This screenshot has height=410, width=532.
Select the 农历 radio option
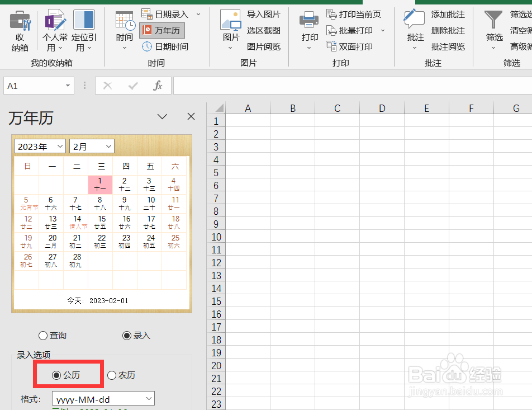[112, 375]
